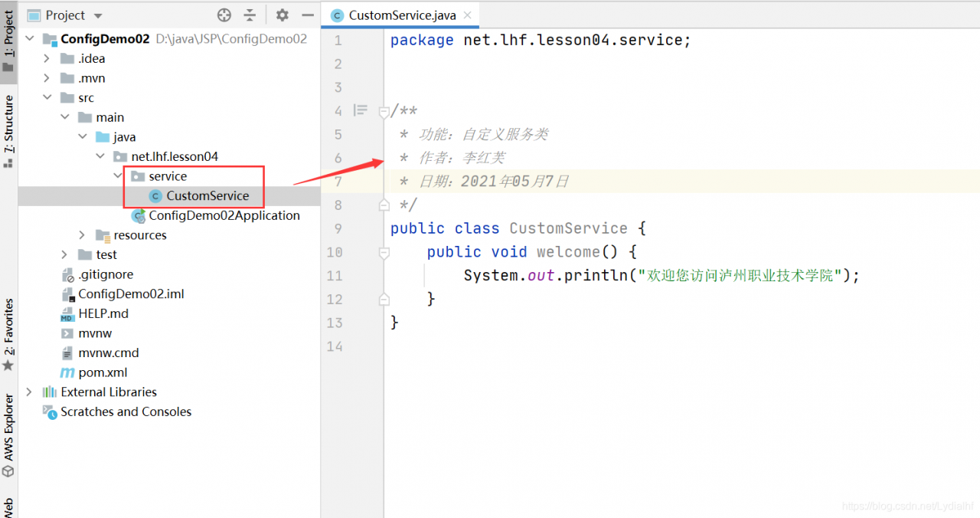Select the CustomService class icon in tree
The height and width of the screenshot is (518, 980).
point(155,196)
